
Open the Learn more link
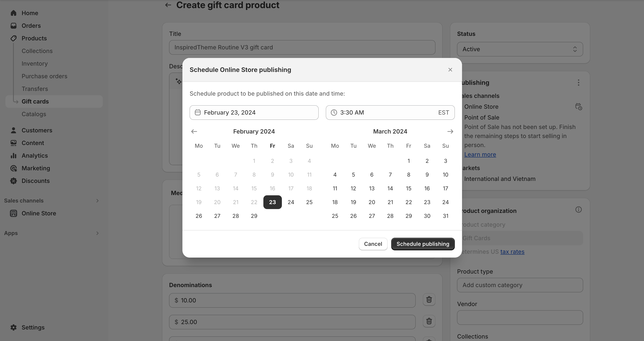click(x=480, y=154)
